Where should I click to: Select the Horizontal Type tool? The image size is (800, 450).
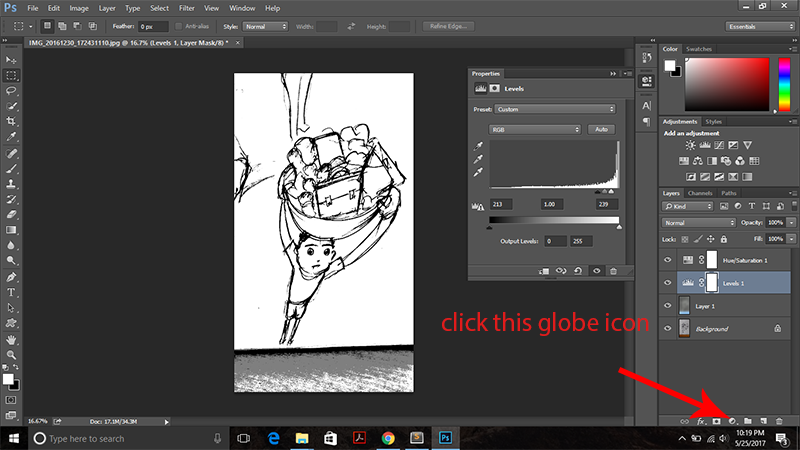tap(11, 293)
